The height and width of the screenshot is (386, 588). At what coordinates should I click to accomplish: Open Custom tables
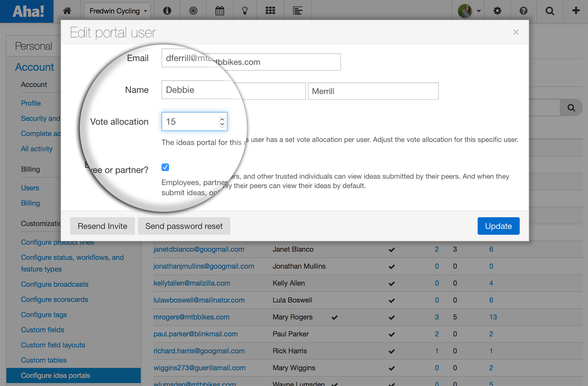(x=44, y=360)
